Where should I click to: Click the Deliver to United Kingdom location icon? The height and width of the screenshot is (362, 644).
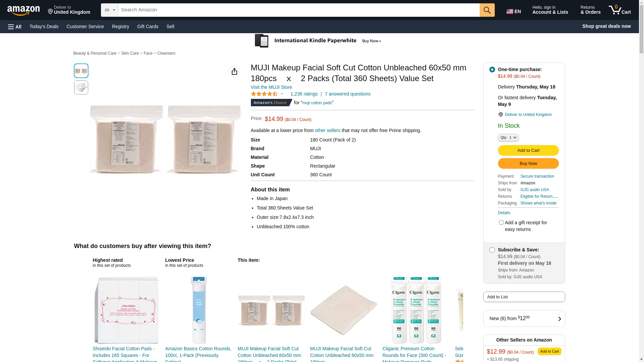(500, 115)
